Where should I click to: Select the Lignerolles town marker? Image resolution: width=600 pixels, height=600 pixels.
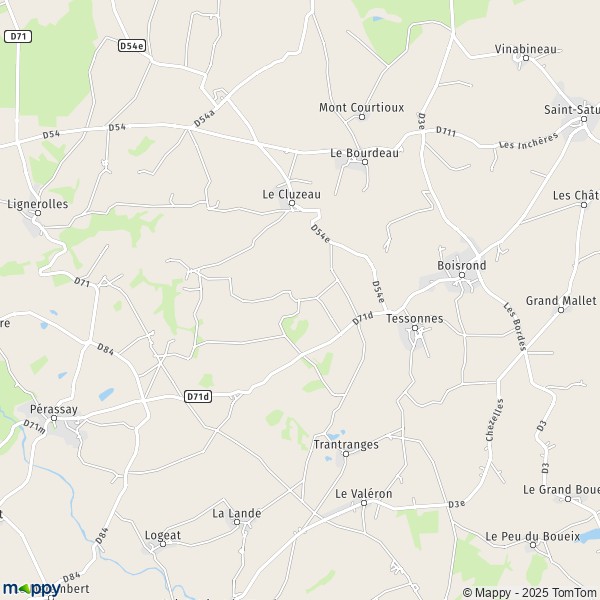click(x=38, y=213)
